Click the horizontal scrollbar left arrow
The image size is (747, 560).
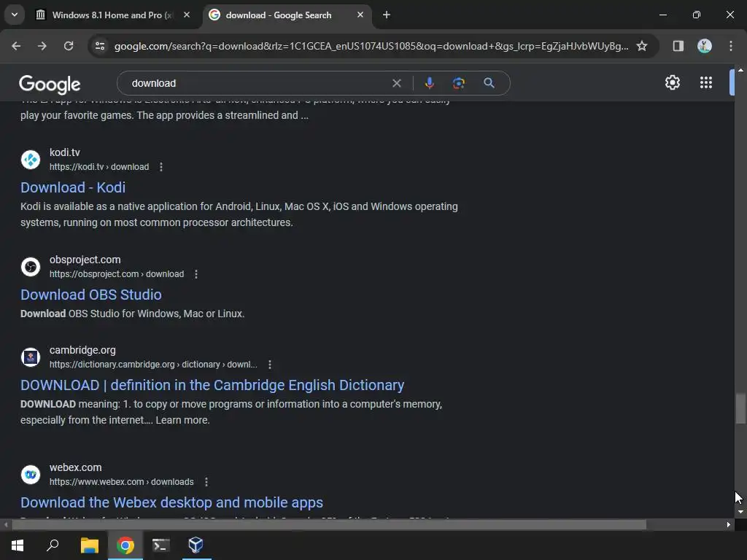pos(6,525)
